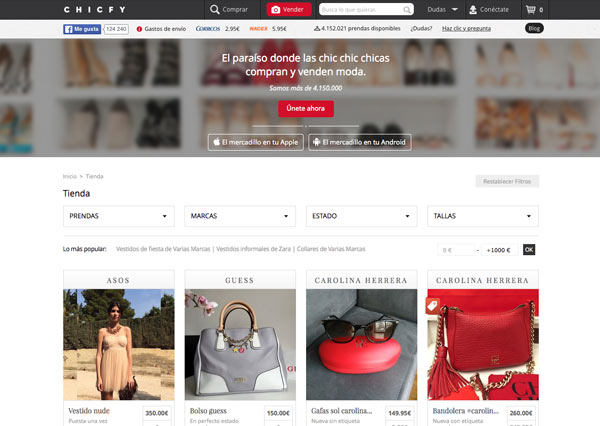Viewport: 600px width, 426px height.
Task: Click the CHICFY logo
Action: pos(95,10)
